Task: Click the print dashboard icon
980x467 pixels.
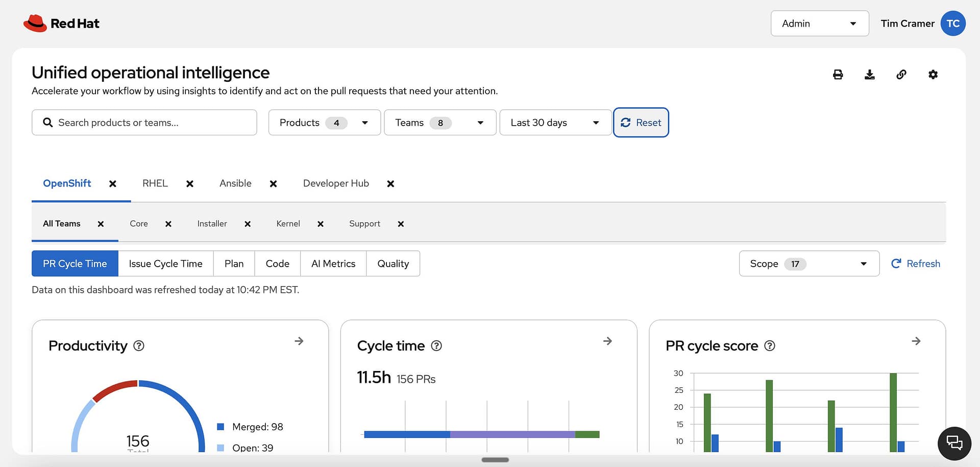Action: (x=838, y=75)
